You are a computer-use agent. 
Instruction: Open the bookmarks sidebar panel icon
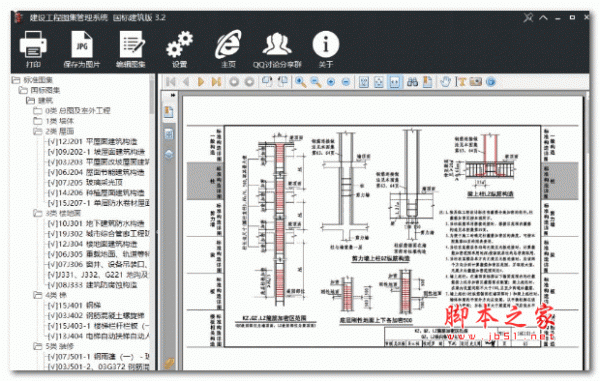coord(169,112)
